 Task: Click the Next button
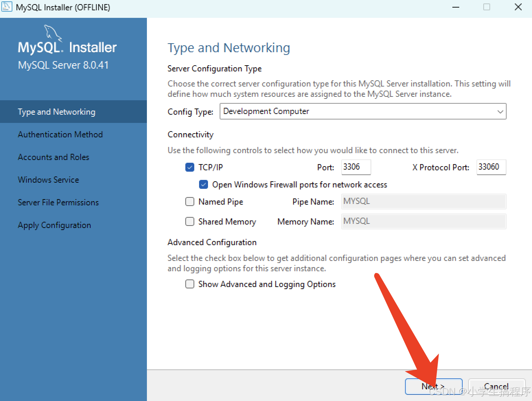[433, 387]
